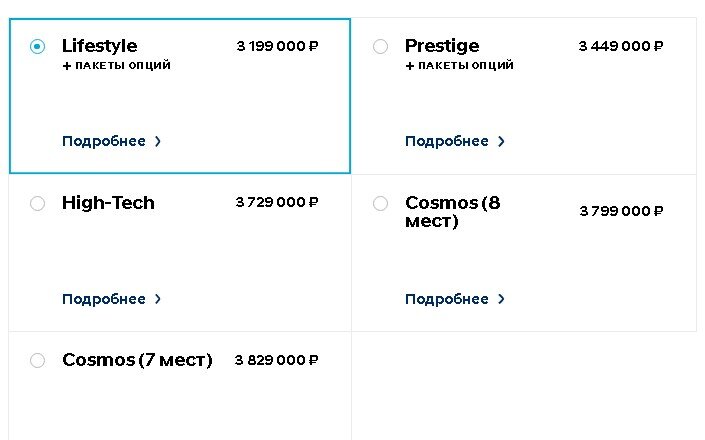Click Подробнее link under High-Tech
The height and width of the screenshot is (440, 705).
point(104,299)
